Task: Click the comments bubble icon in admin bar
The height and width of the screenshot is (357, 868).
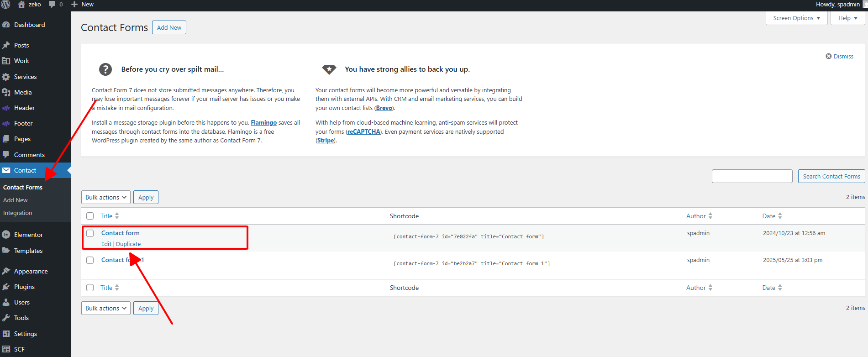Action: click(x=52, y=4)
